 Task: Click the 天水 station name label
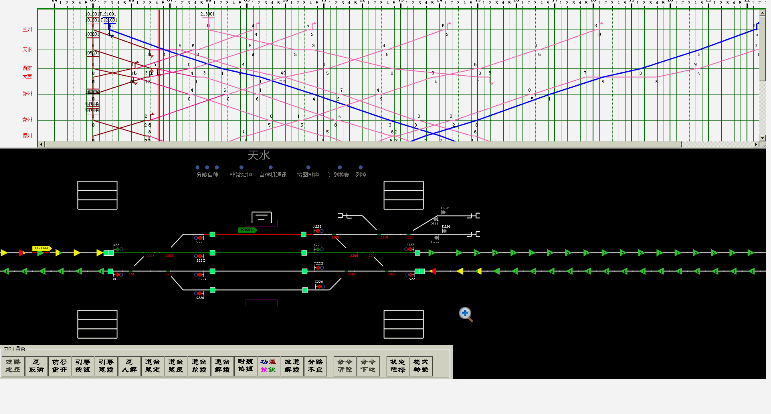(x=259, y=156)
